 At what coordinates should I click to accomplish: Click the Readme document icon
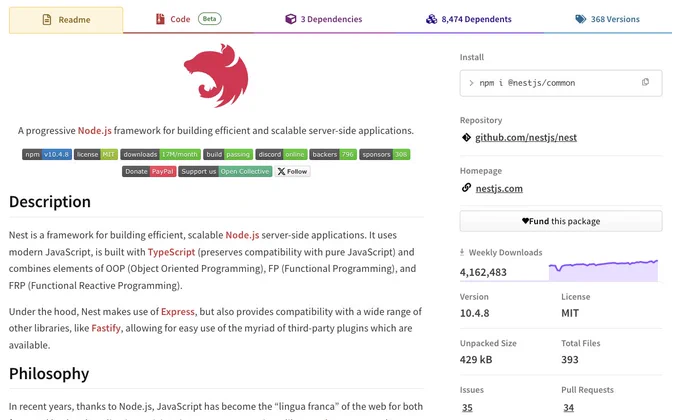tap(47, 20)
